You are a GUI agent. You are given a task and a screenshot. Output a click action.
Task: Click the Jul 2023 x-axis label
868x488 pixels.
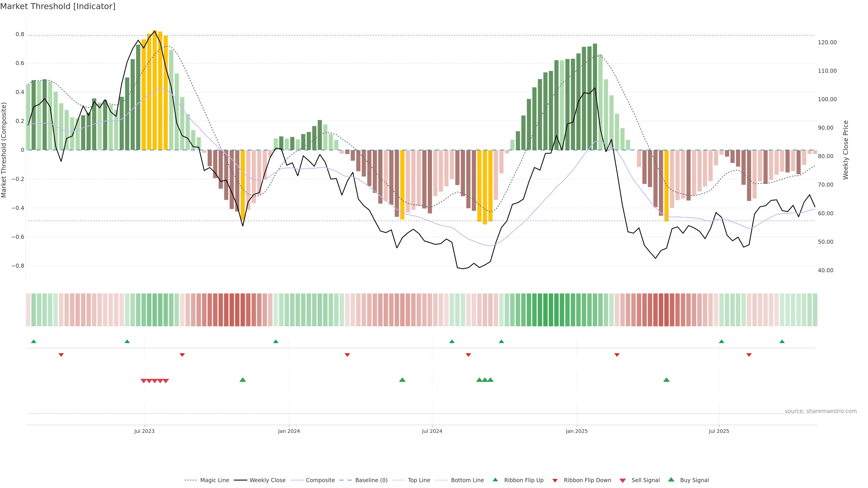tap(144, 431)
